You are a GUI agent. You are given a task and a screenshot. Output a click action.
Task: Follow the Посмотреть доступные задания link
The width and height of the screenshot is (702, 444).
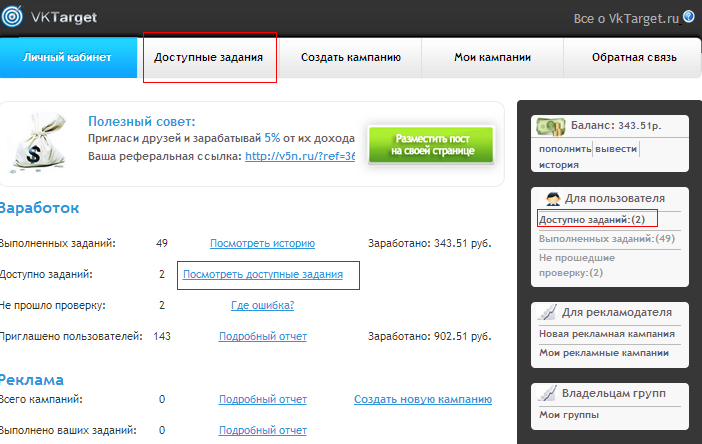[x=263, y=274]
